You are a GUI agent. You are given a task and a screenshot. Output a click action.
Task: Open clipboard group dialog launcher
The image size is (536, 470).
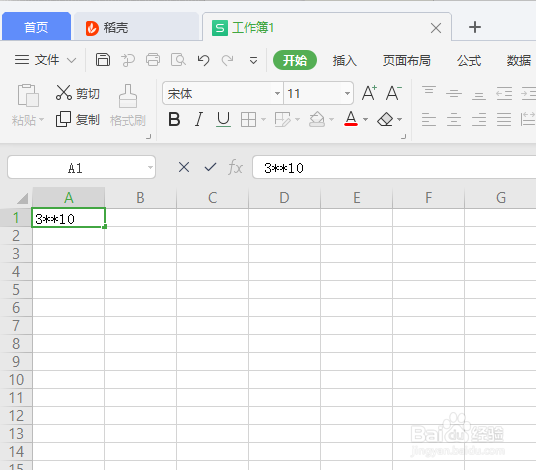coord(148,137)
